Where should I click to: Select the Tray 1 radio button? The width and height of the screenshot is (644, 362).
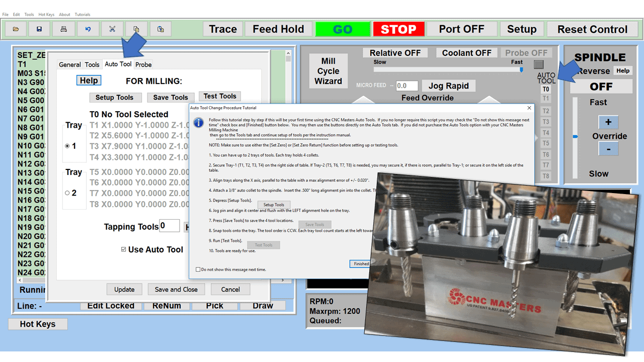(67, 146)
